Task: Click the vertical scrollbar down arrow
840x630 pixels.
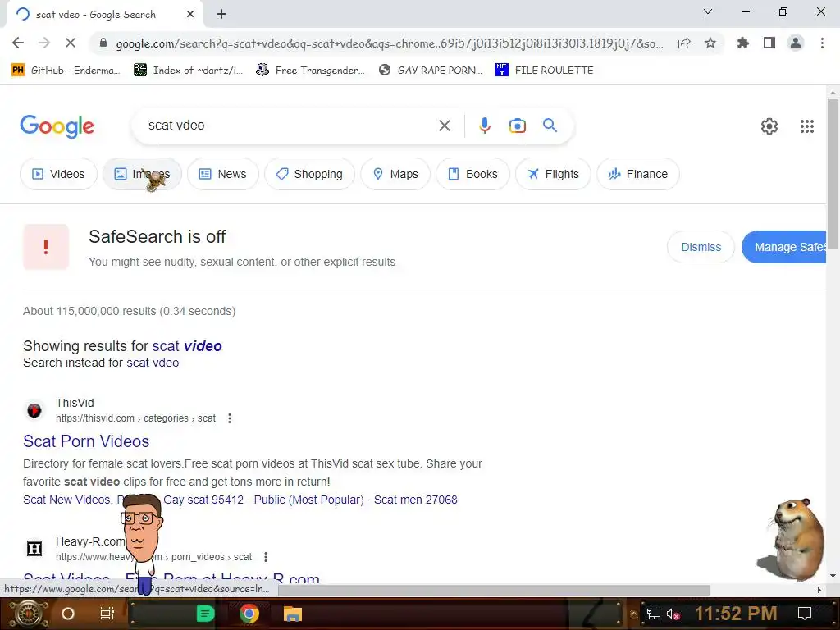Action: (x=833, y=576)
